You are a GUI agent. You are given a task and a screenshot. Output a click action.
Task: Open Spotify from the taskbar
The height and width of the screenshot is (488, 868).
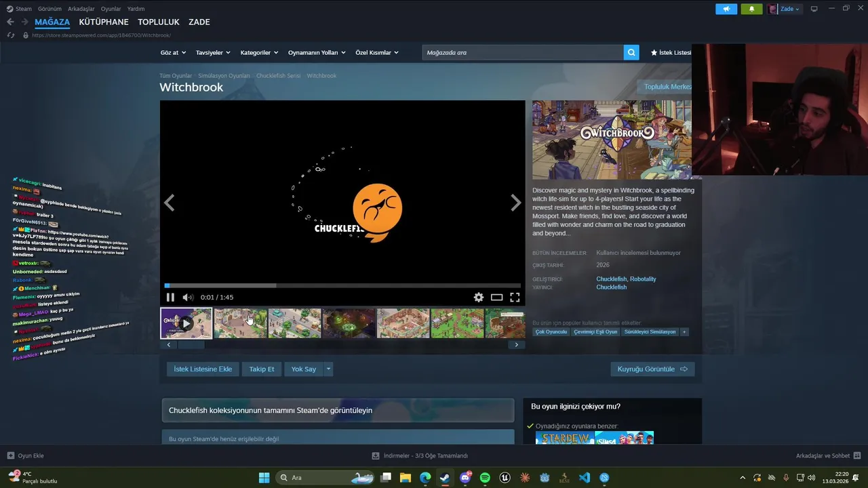(485, 477)
